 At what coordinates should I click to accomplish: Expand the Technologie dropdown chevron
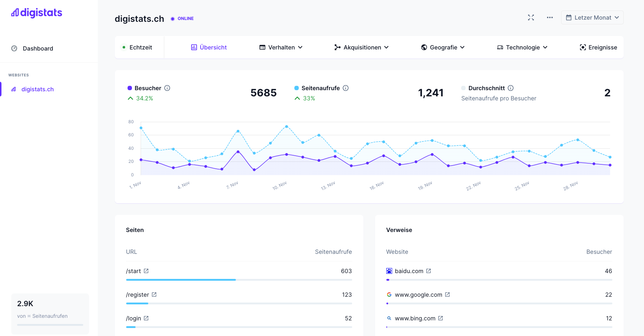[545, 47]
